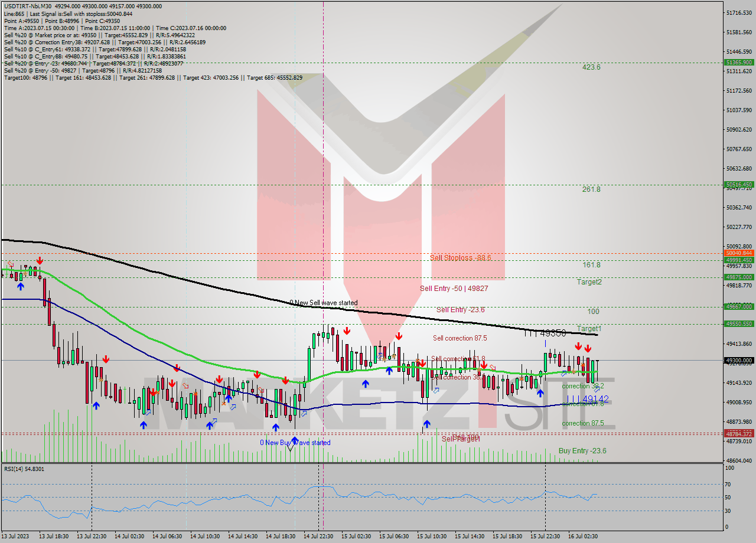Click the 261.8 Fibonacci level label
756x543 pixels.
(x=591, y=189)
